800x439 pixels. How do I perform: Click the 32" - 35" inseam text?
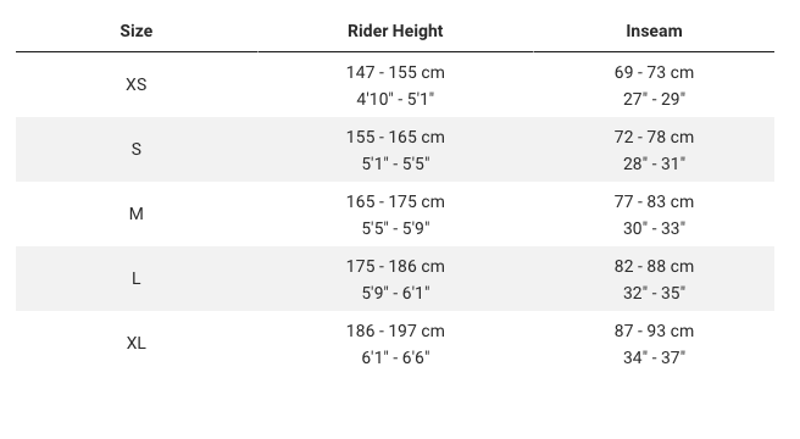[x=654, y=292]
